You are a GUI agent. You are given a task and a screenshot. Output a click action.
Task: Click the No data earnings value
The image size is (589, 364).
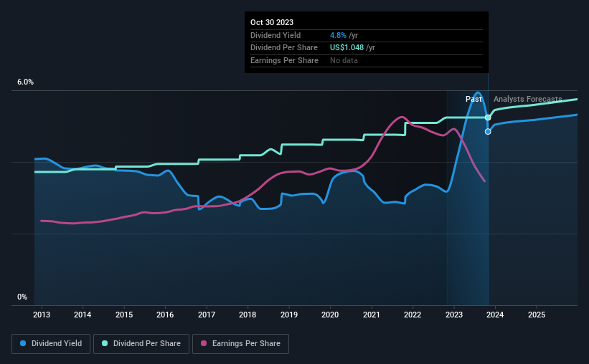(x=344, y=60)
